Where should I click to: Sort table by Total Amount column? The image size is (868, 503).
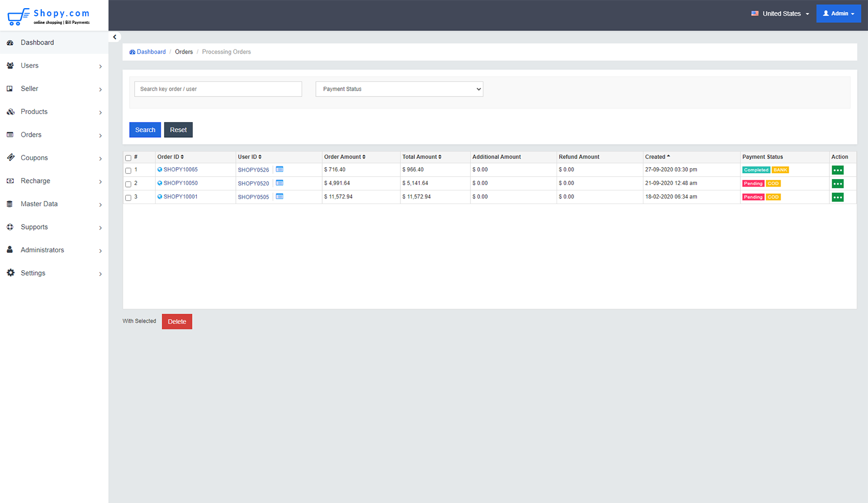click(x=422, y=157)
